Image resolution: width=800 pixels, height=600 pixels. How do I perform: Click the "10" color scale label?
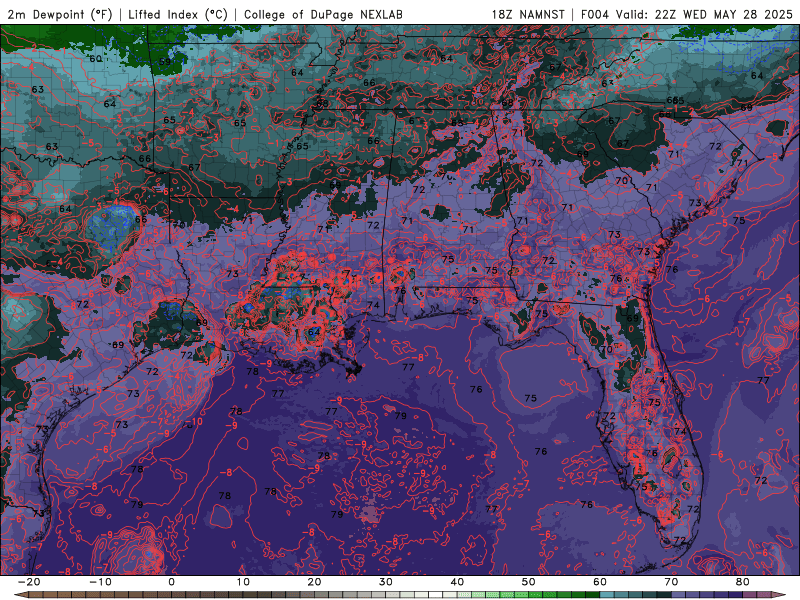[243, 582]
